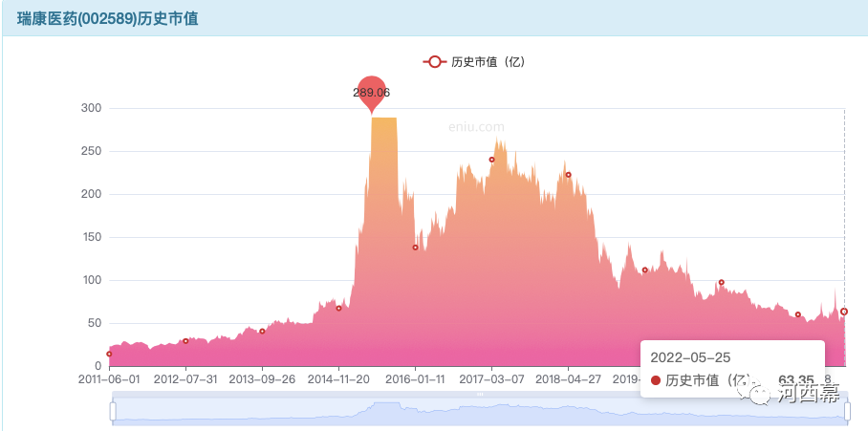Click the zoom slider's top center grip
The width and height of the screenshot is (868, 431).
pos(480,394)
